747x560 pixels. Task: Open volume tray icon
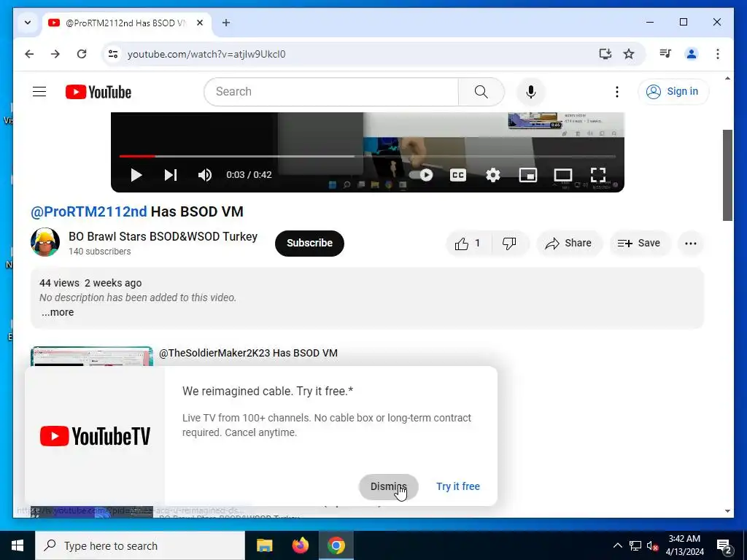coord(652,546)
